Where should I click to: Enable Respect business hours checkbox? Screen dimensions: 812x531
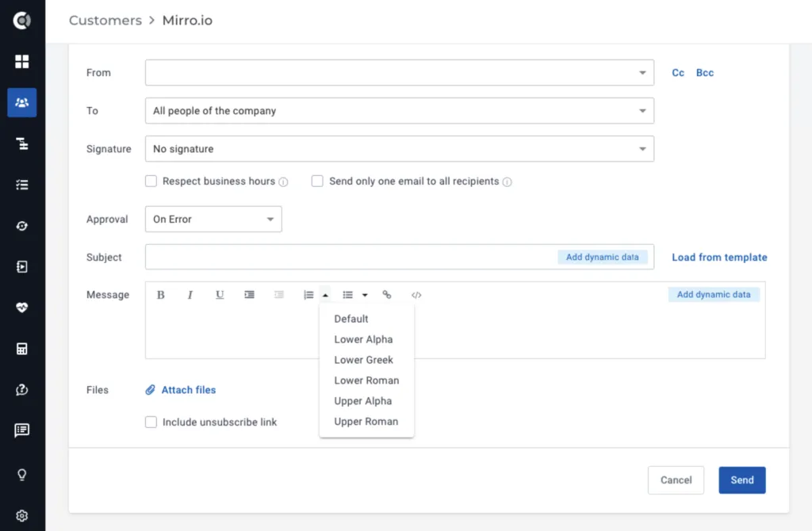151,181
